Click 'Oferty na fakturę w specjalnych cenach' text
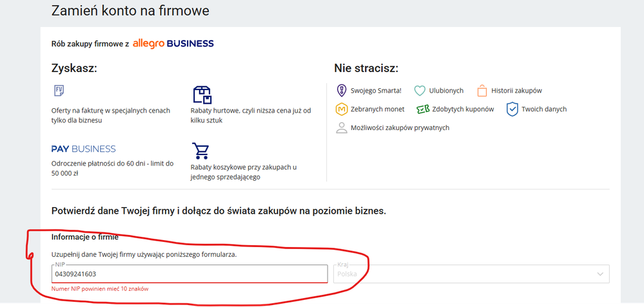Screen dimensions: 644x307 point(110,115)
